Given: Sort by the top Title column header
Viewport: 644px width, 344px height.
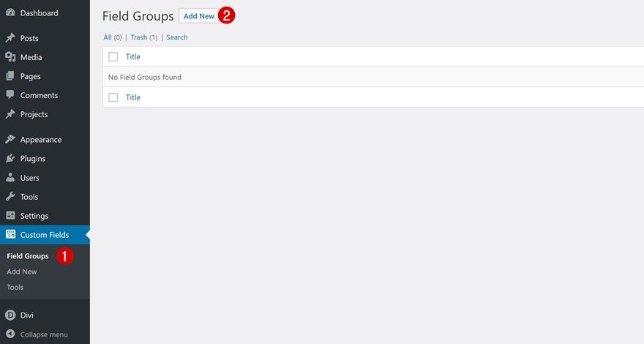Looking at the screenshot, I should click(132, 56).
